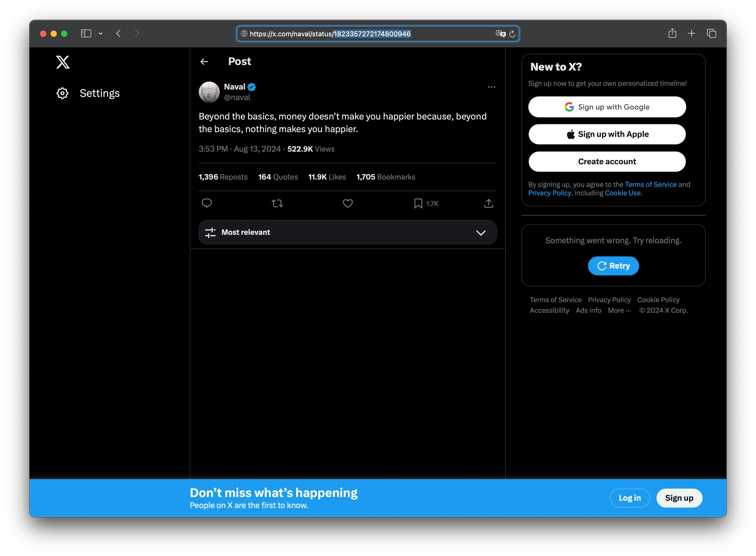This screenshot has height=556, width=756.
Task: Open the footer Terms of Service link
Action: 555,300
